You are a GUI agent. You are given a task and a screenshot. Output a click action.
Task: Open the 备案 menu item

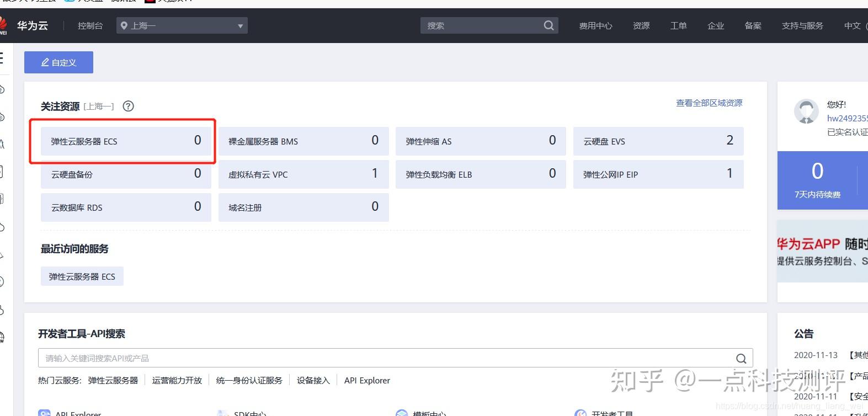pyautogui.click(x=753, y=25)
